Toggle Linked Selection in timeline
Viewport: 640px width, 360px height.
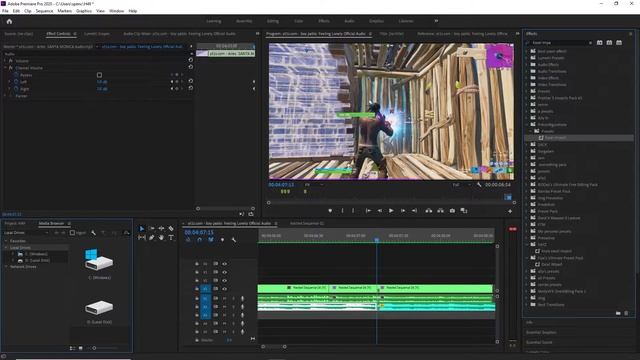(211, 240)
